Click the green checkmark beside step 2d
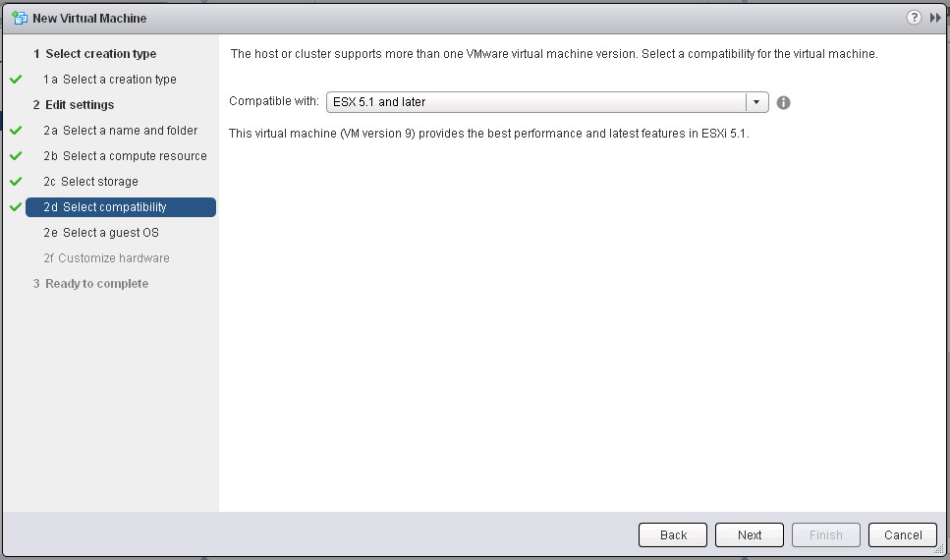 (16, 206)
